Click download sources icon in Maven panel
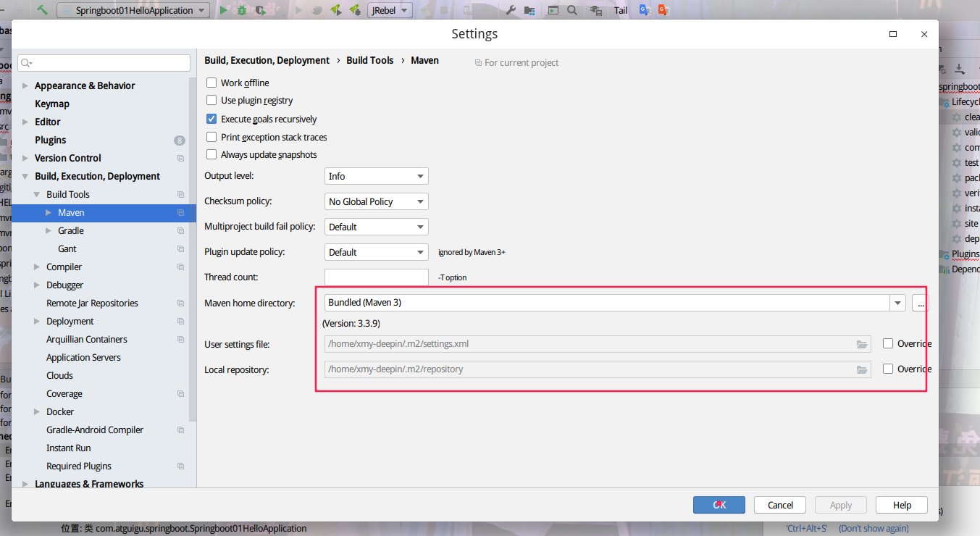The image size is (980, 536). [x=960, y=69]
